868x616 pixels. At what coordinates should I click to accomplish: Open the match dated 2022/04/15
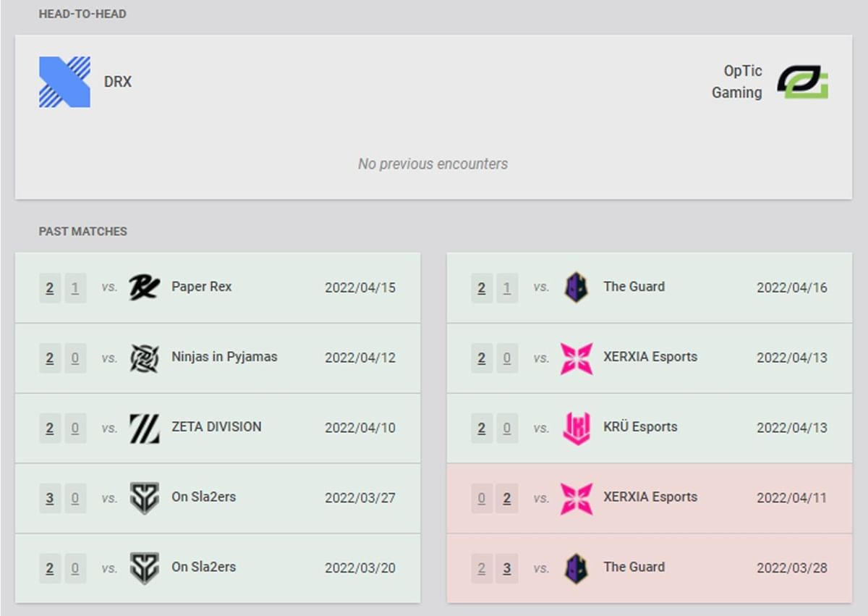click(359, 287)
